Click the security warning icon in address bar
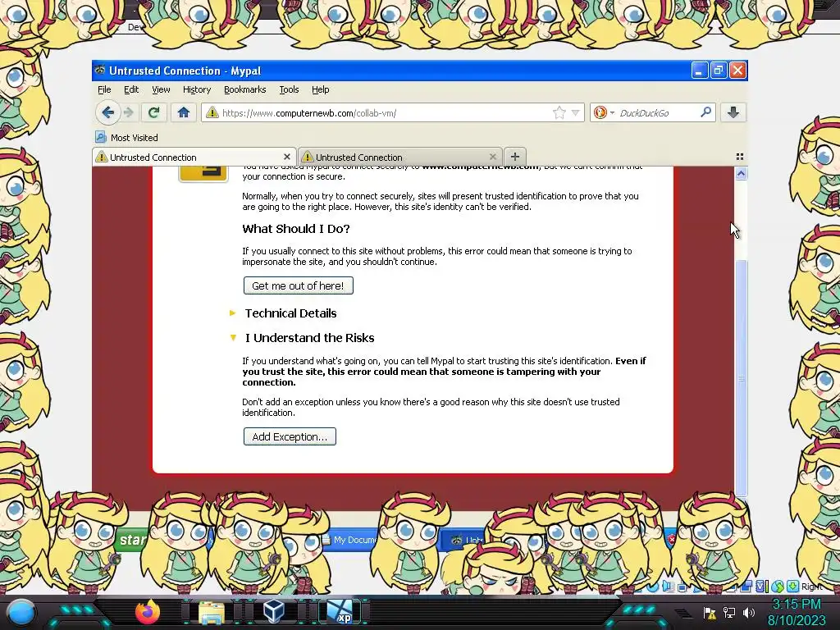 (212, 112)
